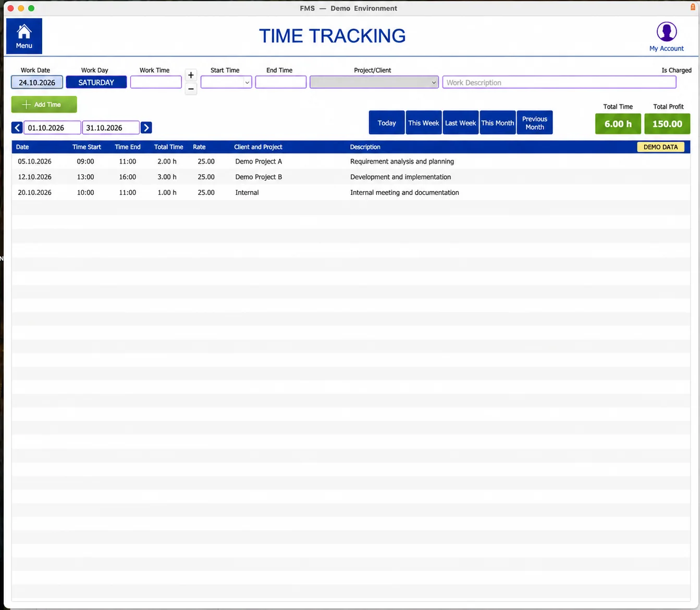Click the Client and Project column header
700x610 pixels.
pyautogui.click(x=258, y=147)
